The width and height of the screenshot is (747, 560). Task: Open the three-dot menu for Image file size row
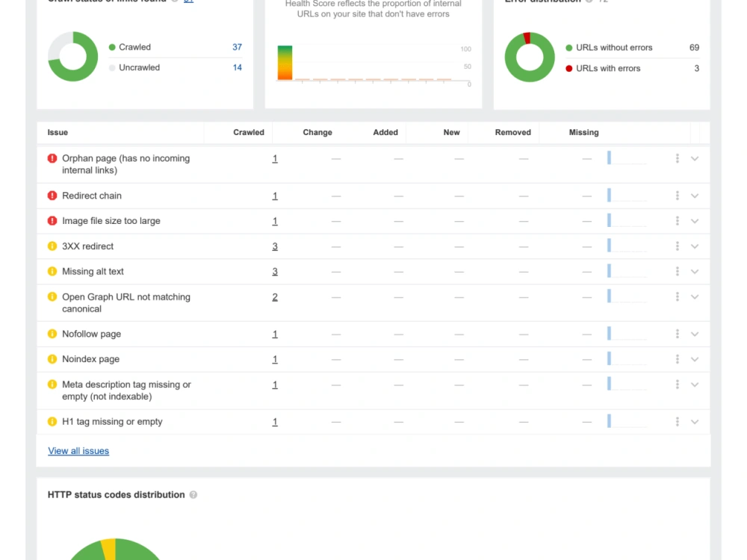tap(677, 221)
